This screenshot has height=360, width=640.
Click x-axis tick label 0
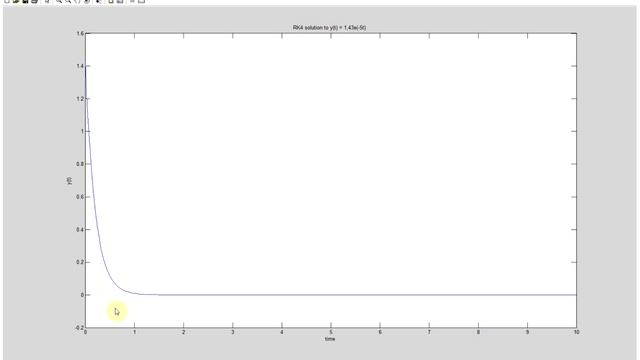[85, 332]
